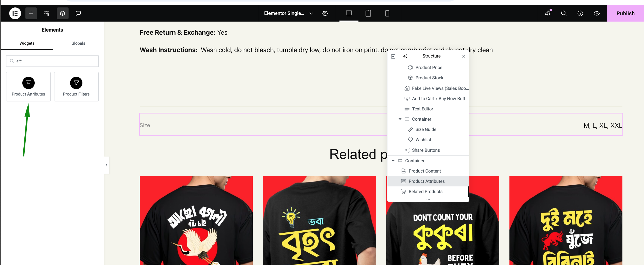644x265 pixels.
Task: Select Text Editor in Structure
Action: coord(428,109)
